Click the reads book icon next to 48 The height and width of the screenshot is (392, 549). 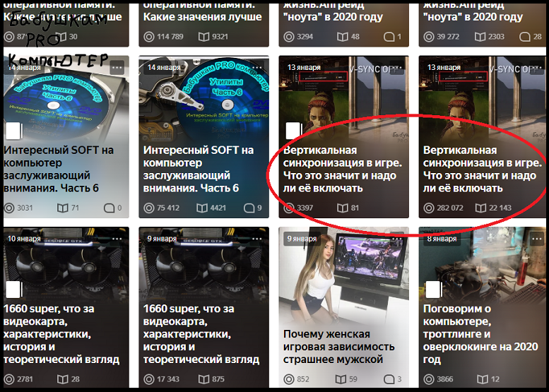342,37
